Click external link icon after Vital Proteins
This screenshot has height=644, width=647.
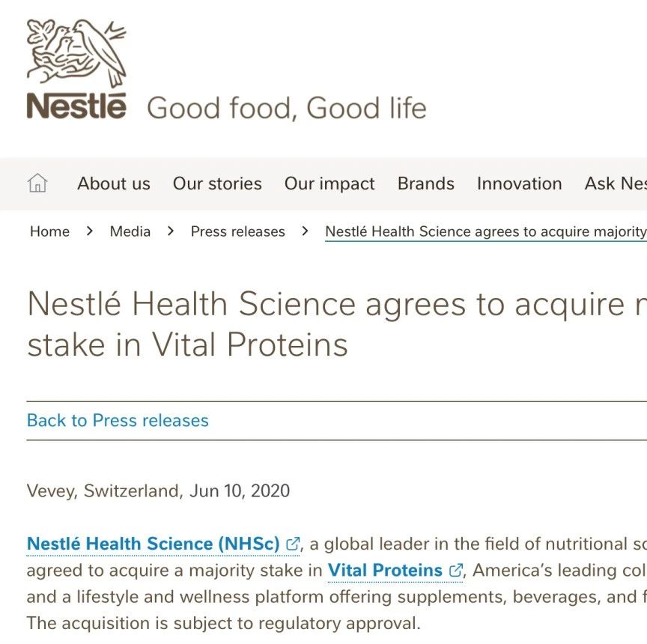455,570
